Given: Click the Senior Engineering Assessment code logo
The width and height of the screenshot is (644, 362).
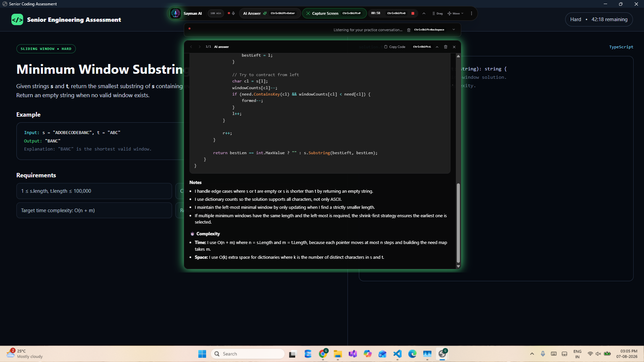Looking at the screenshot, I should 17,19.
